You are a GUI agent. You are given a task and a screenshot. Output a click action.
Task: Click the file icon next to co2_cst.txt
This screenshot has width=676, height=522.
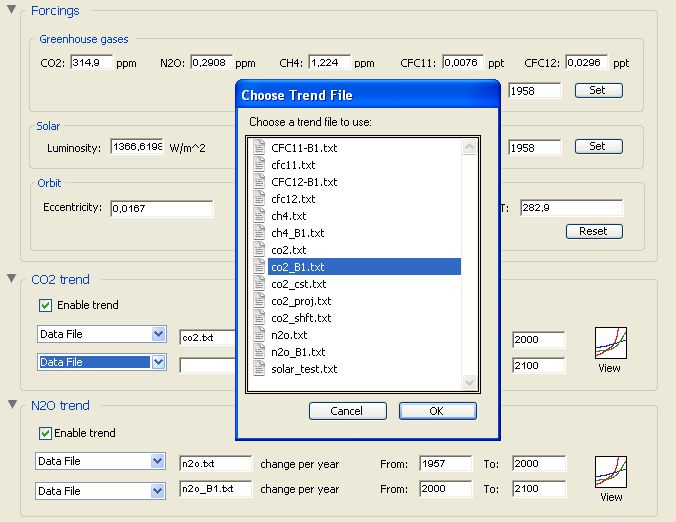click(x=260, y=284)
